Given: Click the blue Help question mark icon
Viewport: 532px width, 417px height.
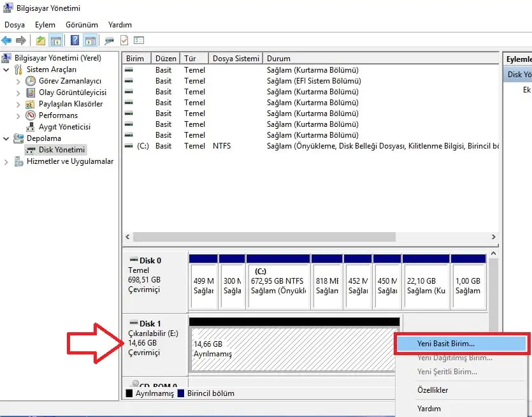Looking at the screenshot, I should pos(75,41).
